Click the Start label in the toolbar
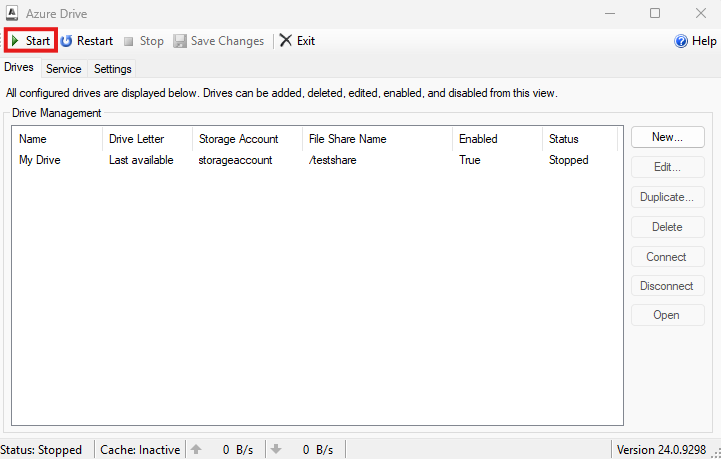 point(38,41)
